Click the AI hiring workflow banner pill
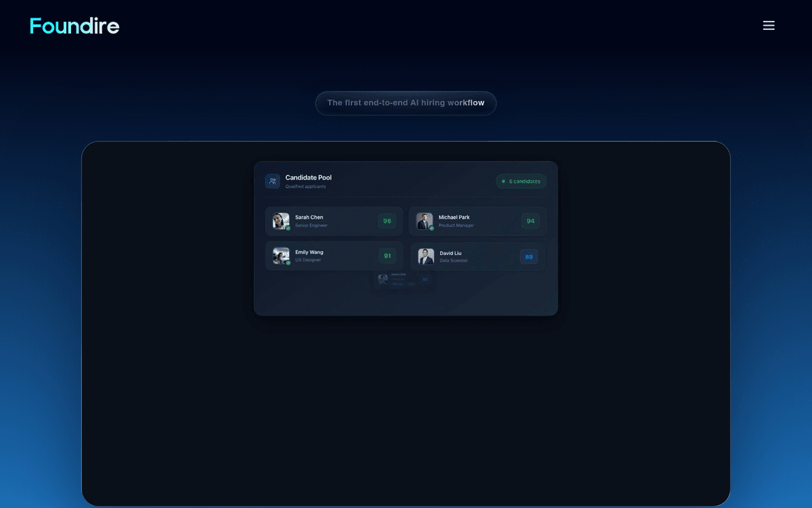The width and height of the screenshot is (812, 508). click(x=406, y=103)
